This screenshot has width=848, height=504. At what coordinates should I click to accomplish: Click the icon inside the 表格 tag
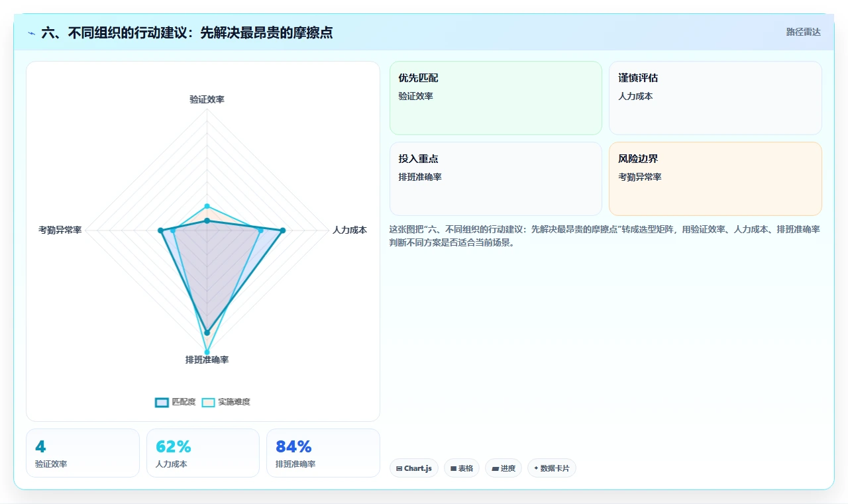click(453, 469)
